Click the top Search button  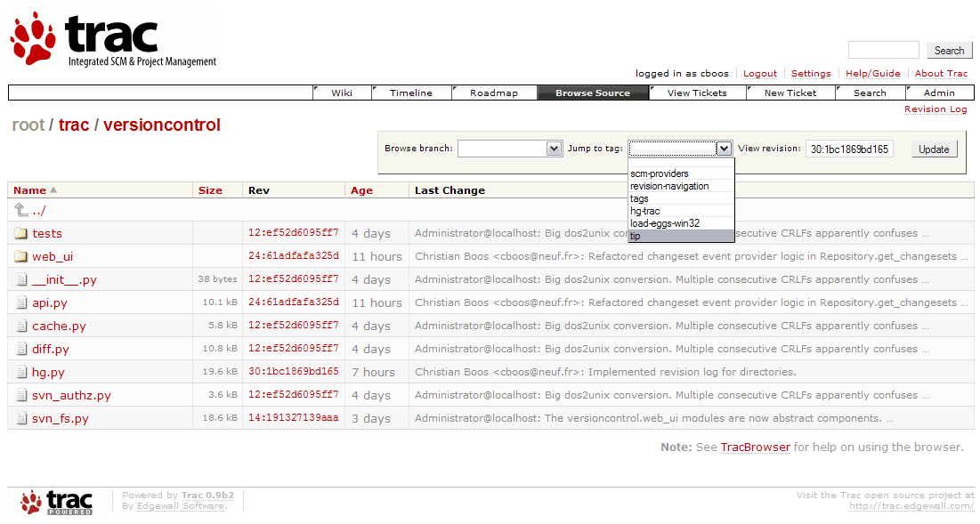pyautogui.click(x=949, y=51)
